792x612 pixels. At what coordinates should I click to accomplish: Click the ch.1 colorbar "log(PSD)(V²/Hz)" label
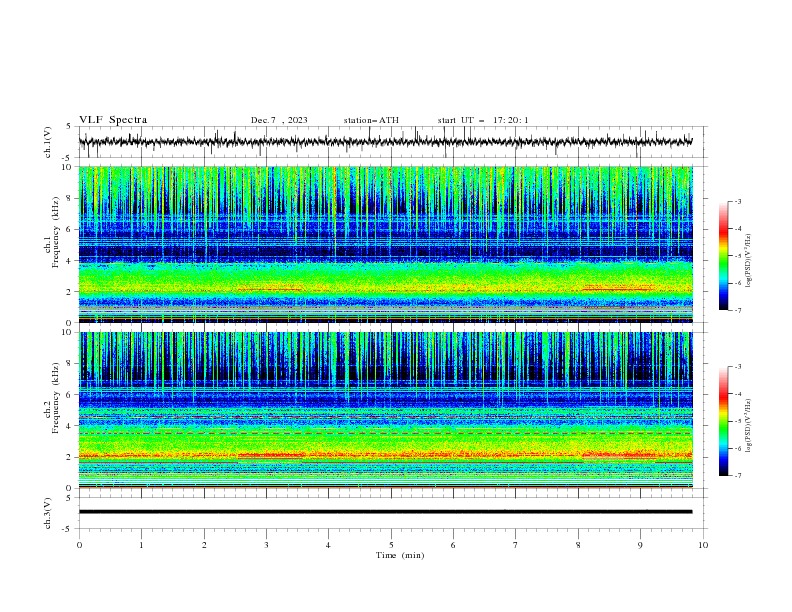point(749,261)
